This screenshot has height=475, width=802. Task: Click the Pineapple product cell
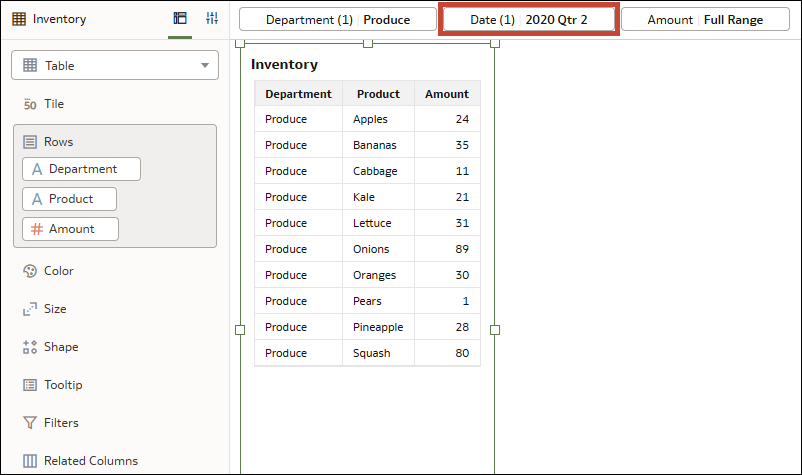coord(378,327)
